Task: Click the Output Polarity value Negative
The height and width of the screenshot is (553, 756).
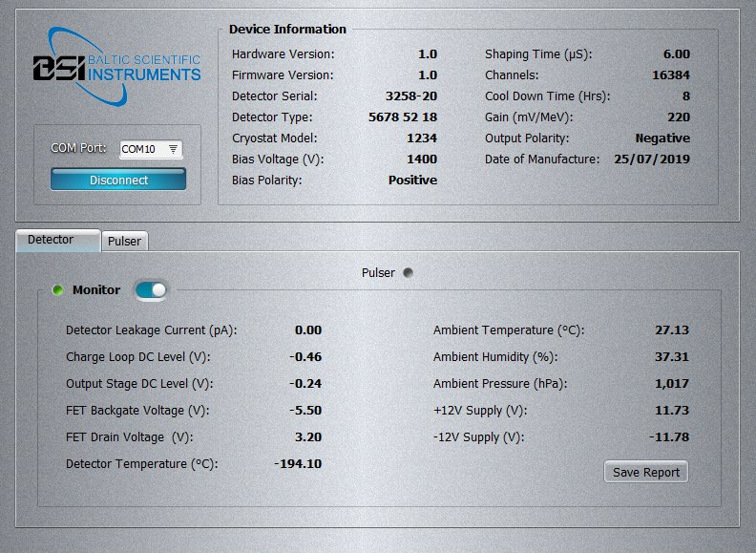Action: [662, 138]
